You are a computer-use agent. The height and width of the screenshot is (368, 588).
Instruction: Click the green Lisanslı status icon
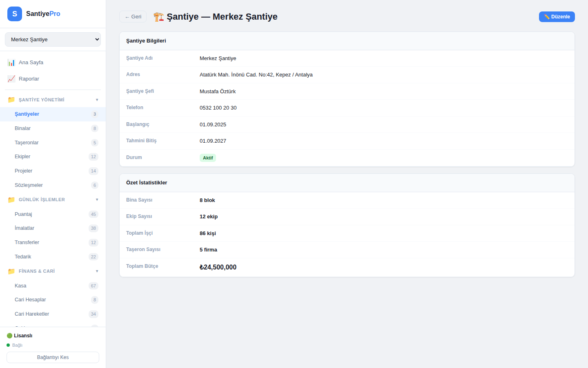pos(9,336)
